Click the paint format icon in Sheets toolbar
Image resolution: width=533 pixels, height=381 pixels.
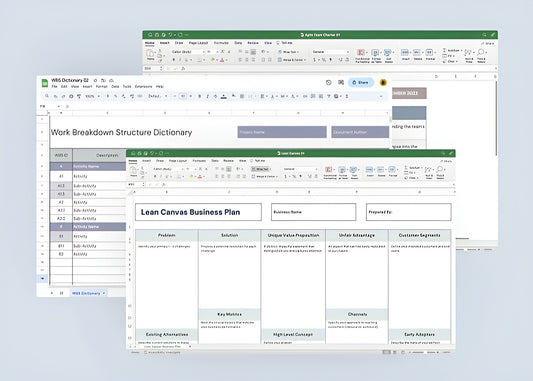tap(79, 97)
